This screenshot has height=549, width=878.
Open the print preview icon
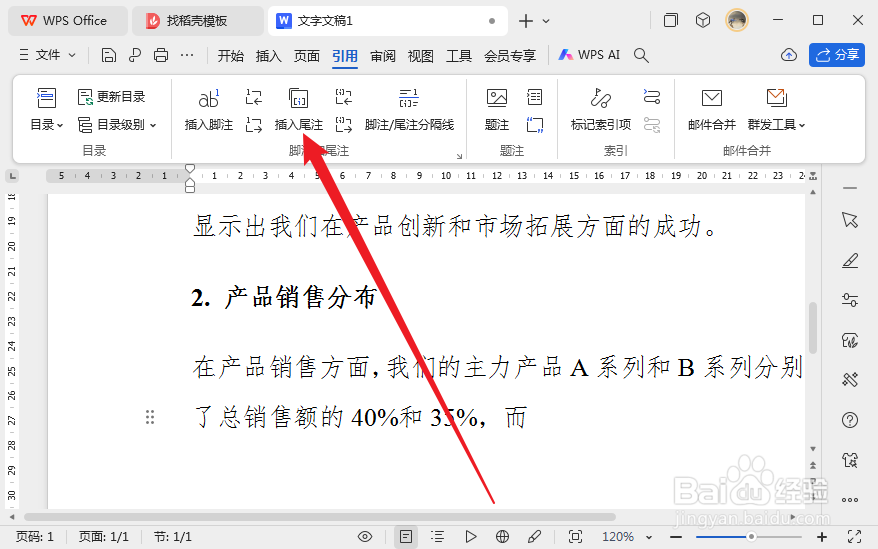pyautogui.click(x=134, y=55)
